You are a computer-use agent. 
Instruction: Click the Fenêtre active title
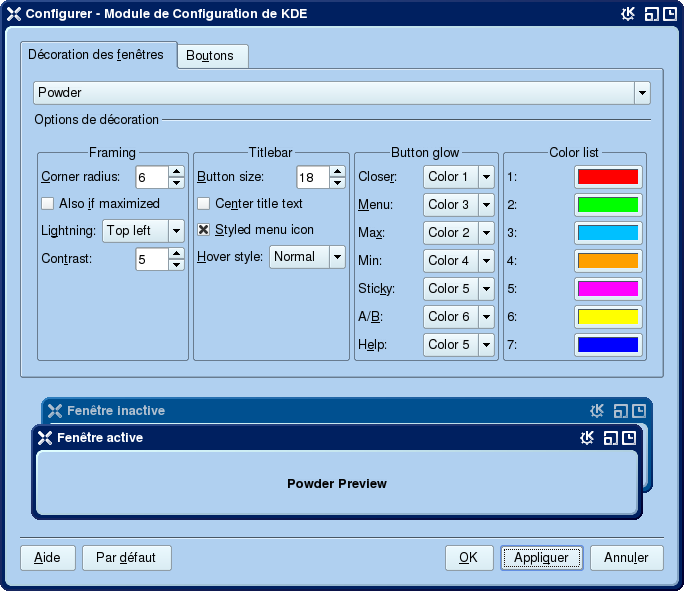pos(100,438)
